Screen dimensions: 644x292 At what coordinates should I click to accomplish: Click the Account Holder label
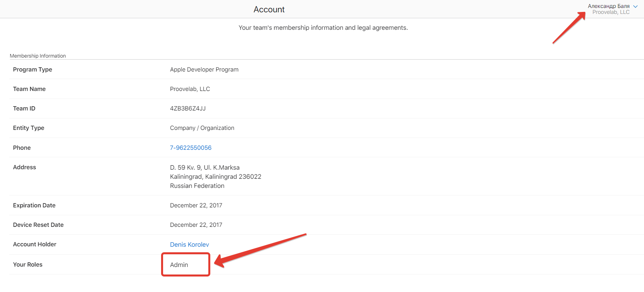(35, 244)
